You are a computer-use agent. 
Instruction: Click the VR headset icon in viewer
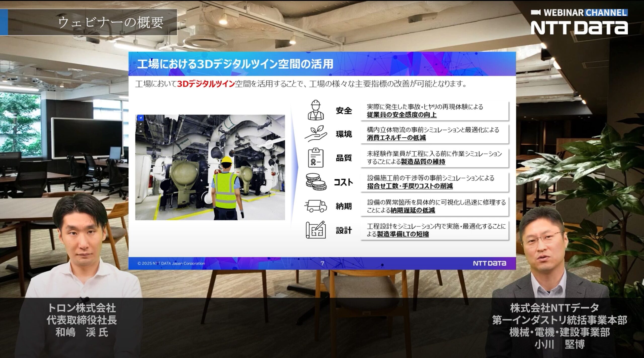(x=141, y=131)
